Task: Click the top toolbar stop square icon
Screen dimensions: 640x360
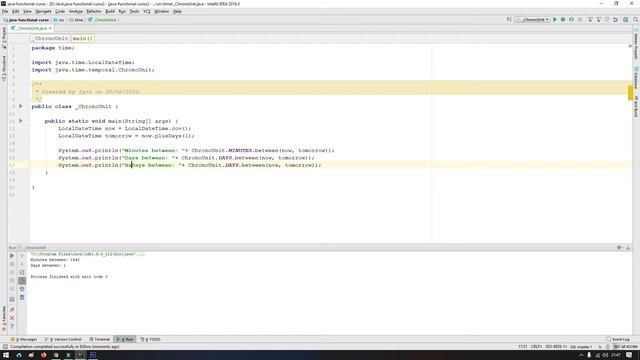Action: coord(580,20)
